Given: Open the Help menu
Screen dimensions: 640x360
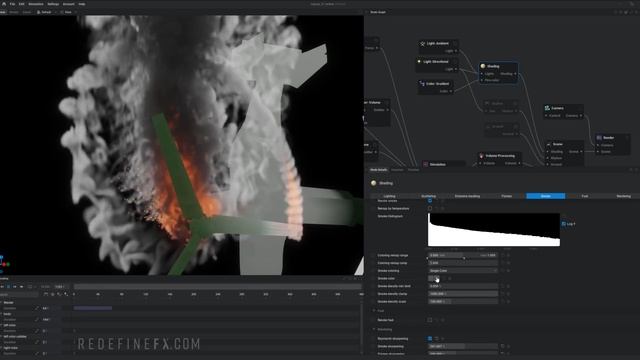Looking at the screenshot, I should pyautogui.click(x=82, y=4).
